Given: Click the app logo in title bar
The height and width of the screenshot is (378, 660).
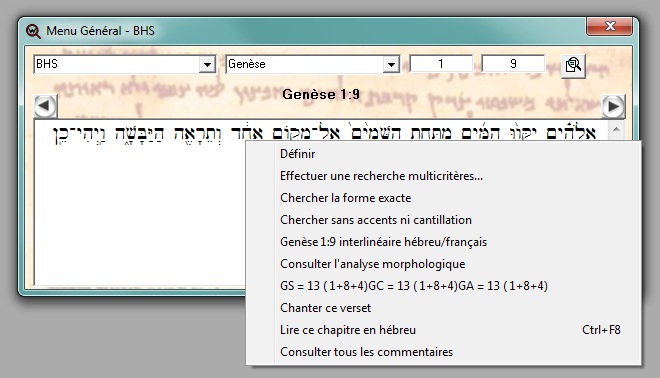Looking at the screenshot, I should (x=33, y=31).
